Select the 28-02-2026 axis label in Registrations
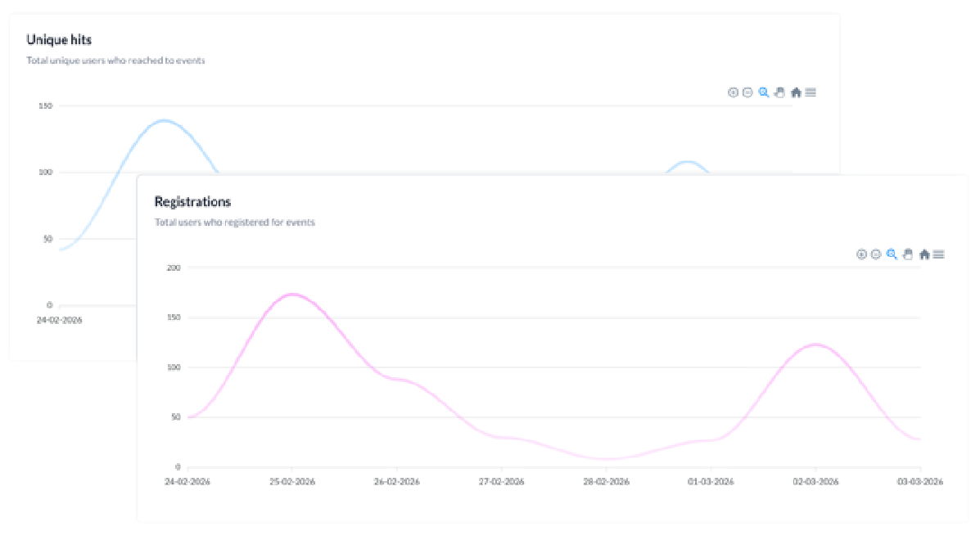 point(606,481)
